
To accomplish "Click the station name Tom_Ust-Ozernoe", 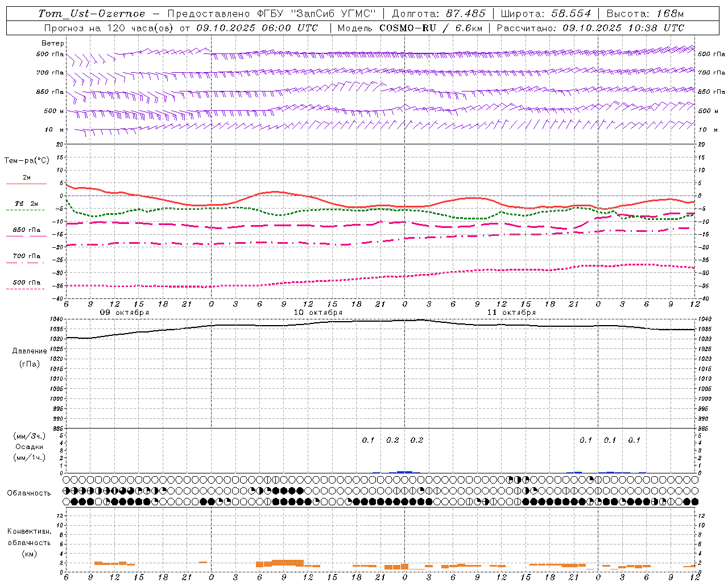I will coord(92,14).
